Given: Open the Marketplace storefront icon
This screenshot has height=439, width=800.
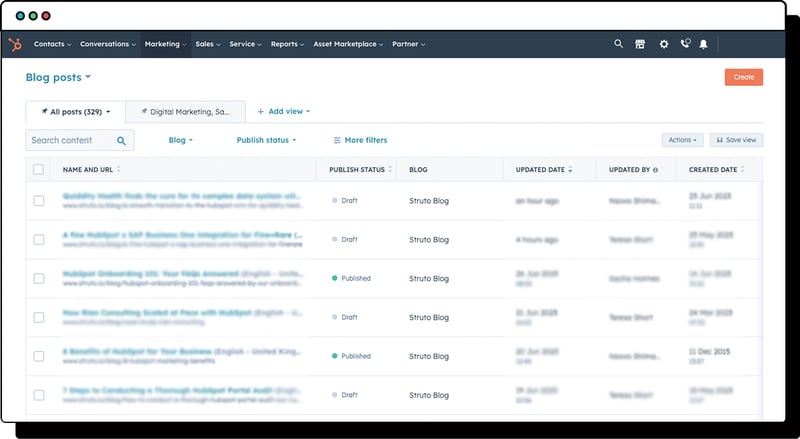Looking at the screenshot, I should (x=640, y=44).
